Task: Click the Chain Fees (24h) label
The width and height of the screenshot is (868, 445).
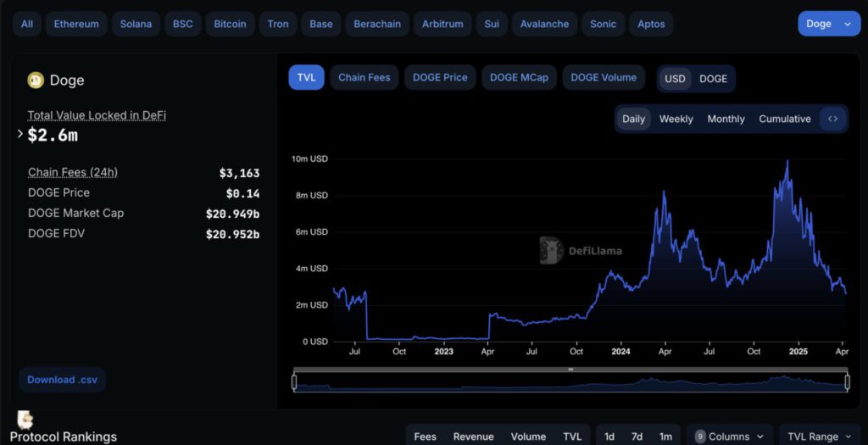Action: 73,172
